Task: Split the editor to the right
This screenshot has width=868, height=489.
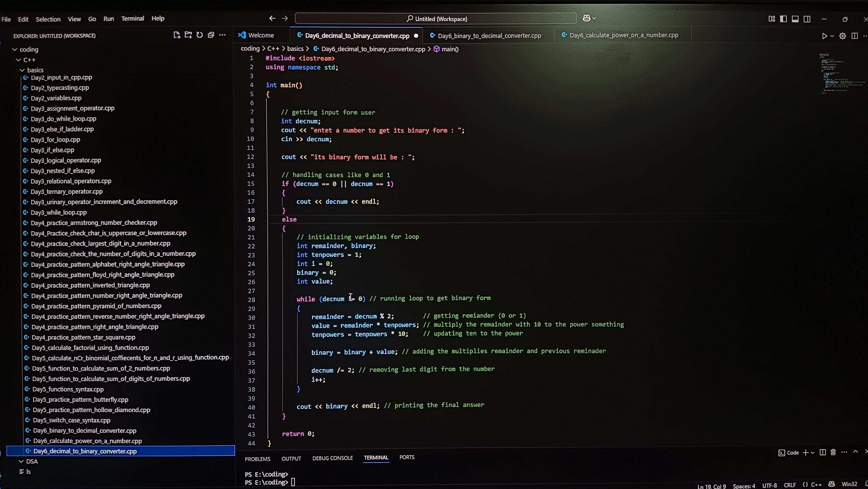Action: pos(855,36)
